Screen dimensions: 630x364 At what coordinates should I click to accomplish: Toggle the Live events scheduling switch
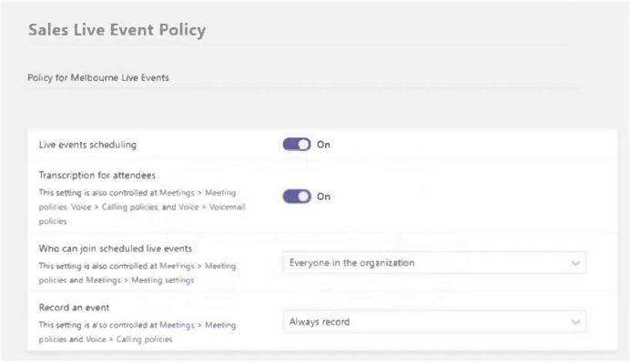pyautogui.click(x=297, y=145)
